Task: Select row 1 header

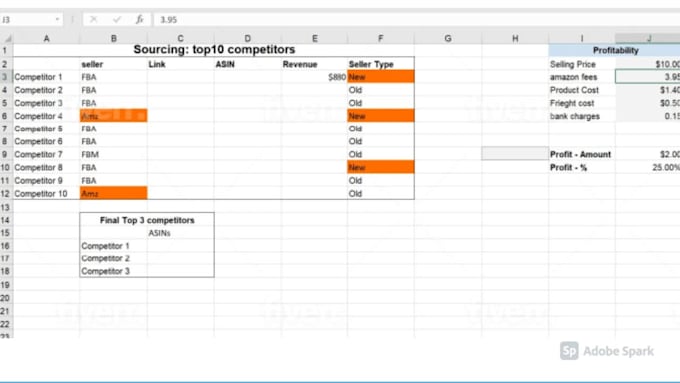Action: 6,50
